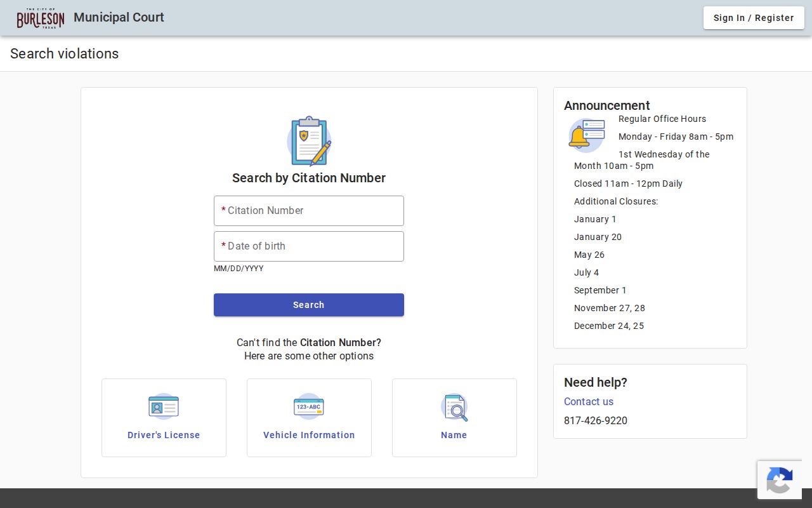Click the January 1 closure date
Screen dimensions: 812x508
595,219
